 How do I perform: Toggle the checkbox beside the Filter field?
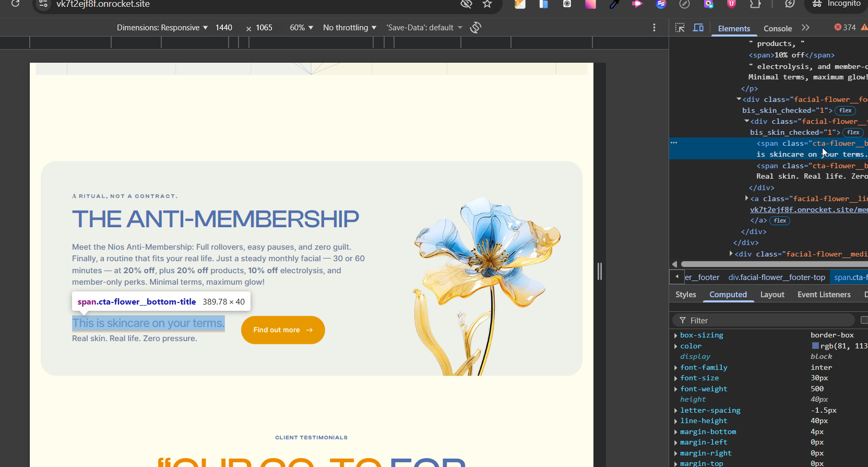[864, 320]
